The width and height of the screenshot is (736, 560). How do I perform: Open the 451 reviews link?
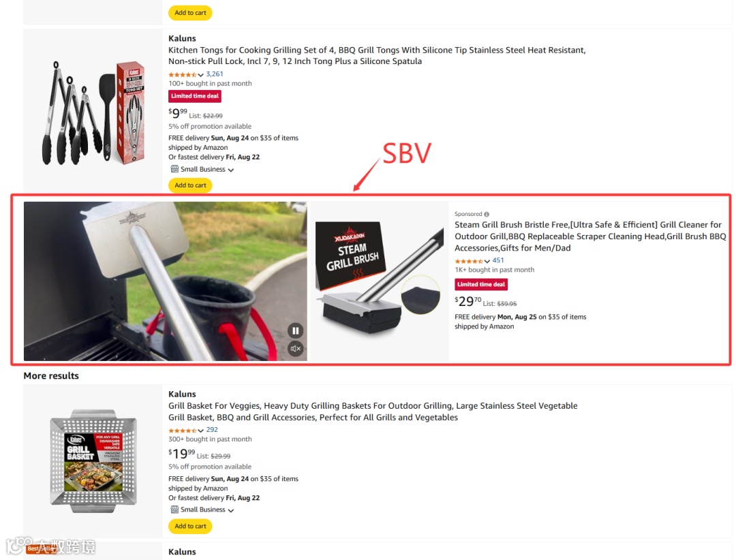(x=498, y=260)
